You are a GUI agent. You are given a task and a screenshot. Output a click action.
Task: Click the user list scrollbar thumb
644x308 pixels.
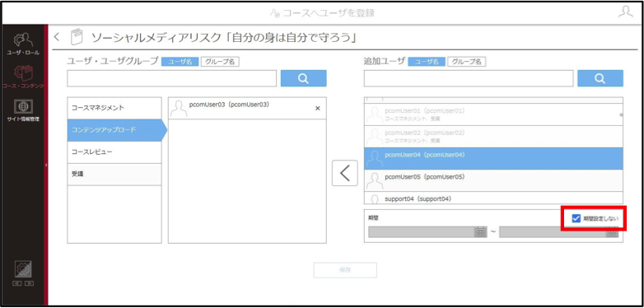[x=621, y=115]
